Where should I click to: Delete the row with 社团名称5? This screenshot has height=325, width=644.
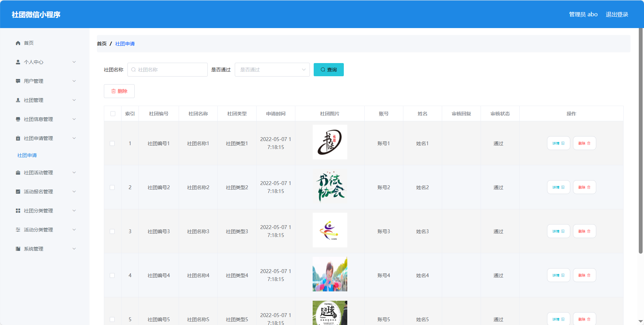click(x=584, y=319)
